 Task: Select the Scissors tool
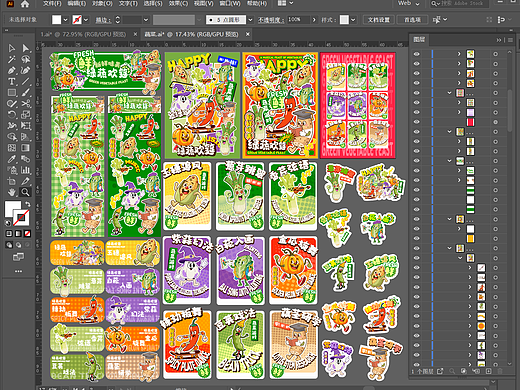tap(26, 103)
